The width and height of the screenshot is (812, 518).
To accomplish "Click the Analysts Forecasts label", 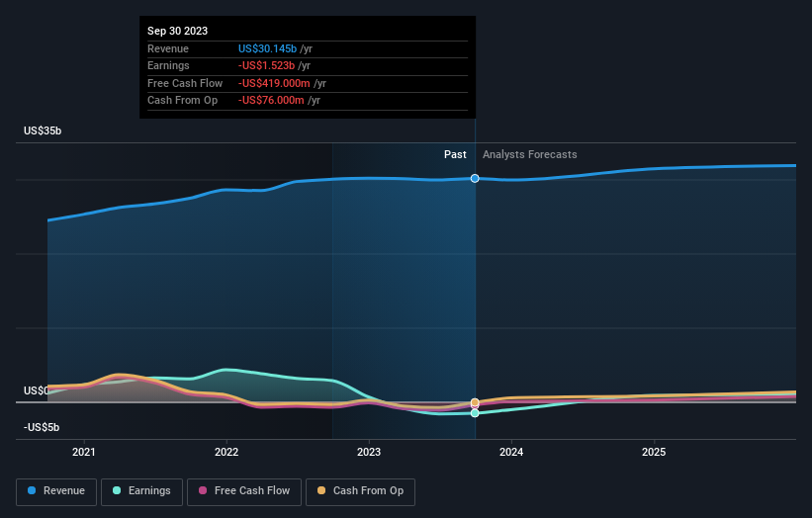I will 530,154.
